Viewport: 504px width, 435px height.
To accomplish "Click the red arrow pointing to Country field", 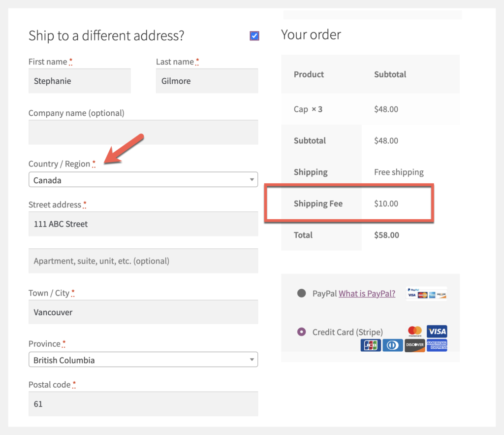I will pos(123,148).
